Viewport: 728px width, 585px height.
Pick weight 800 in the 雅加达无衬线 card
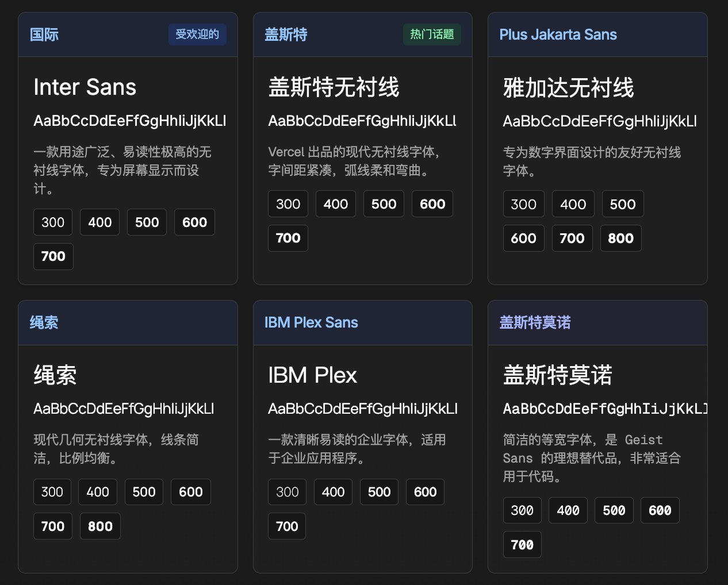[x=621, y=238]
